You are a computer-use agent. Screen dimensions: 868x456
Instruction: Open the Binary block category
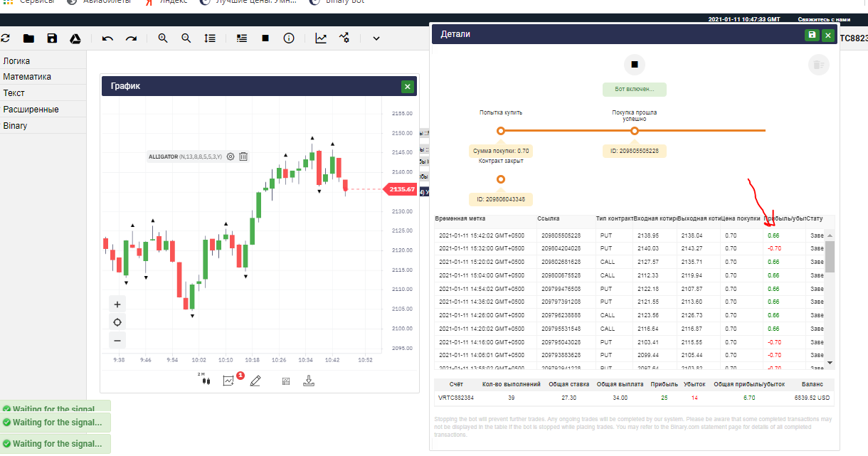coord(43,126)
